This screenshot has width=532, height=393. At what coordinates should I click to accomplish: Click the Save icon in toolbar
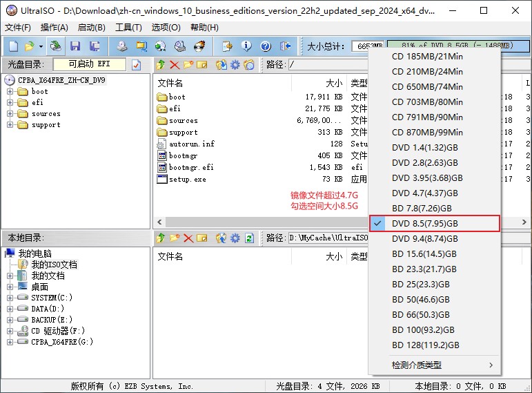pos(75,46)
